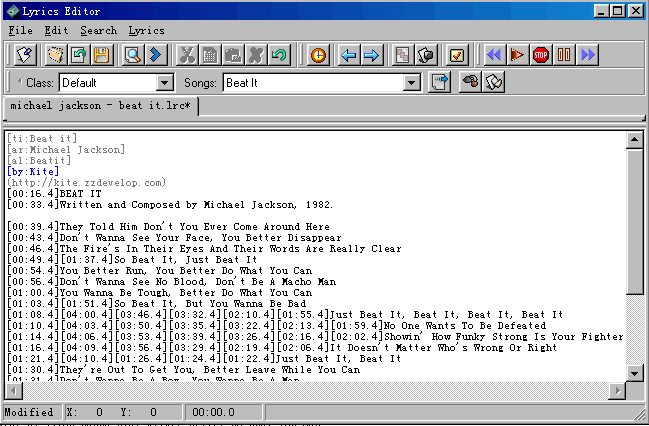Open the File menu
The width and height of the screenshot is (649, 426).
pyautogui.click(x=20, y=31)
